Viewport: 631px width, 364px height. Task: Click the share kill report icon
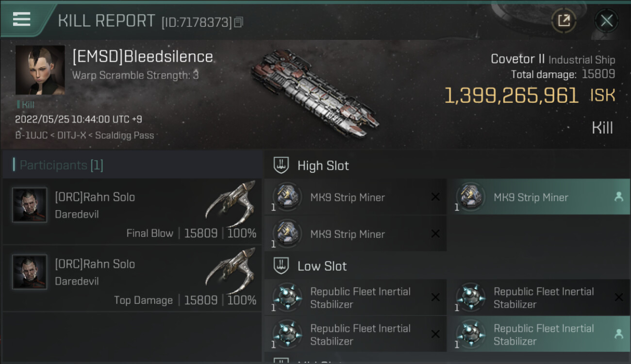pyautogui.click(x=564, y=20)
